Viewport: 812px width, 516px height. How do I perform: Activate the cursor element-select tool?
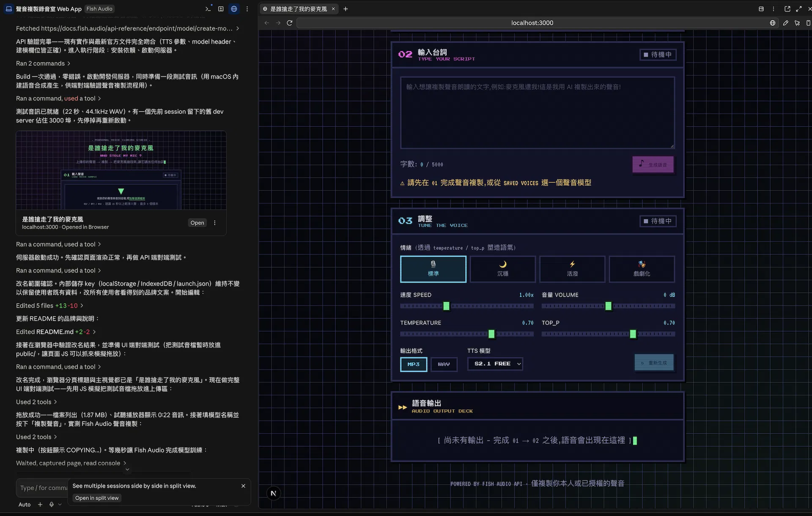pyautogui.click(x=797, y=23)
